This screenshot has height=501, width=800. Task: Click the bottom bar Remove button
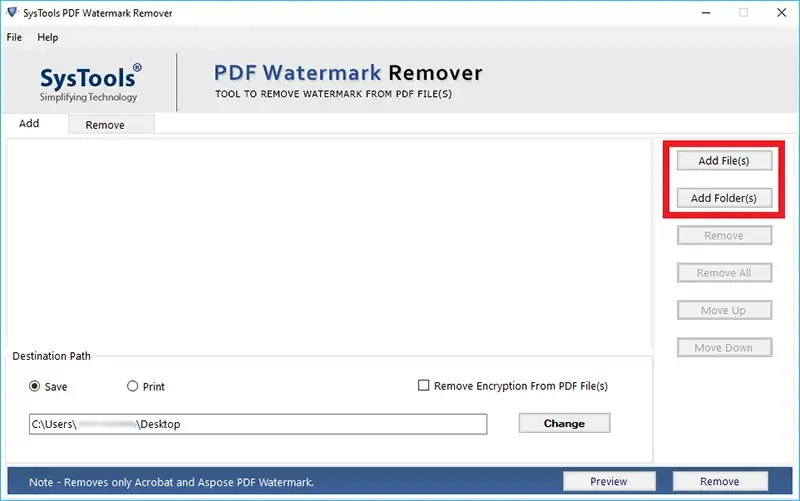pos(720,481)
